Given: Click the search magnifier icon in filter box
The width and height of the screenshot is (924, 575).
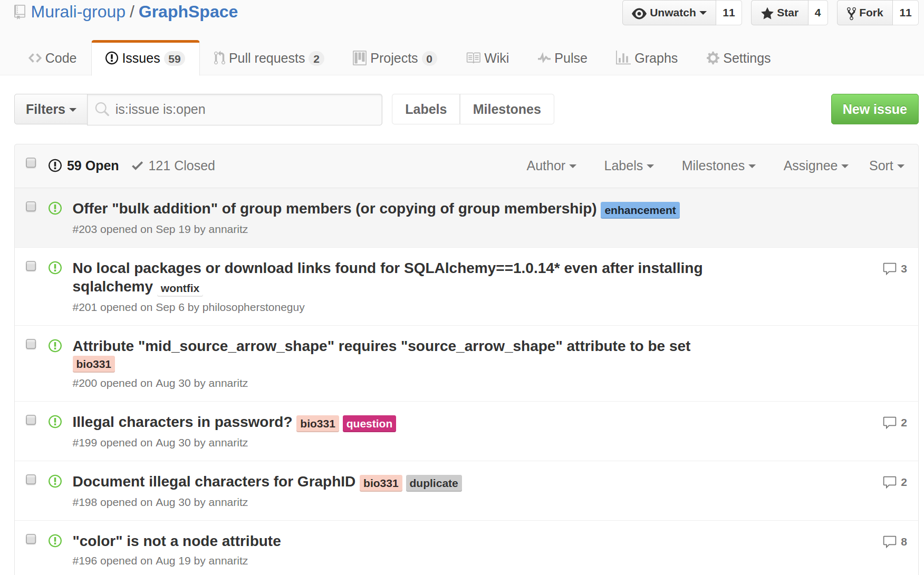Looking at the screenshot, I should [102, 109].
